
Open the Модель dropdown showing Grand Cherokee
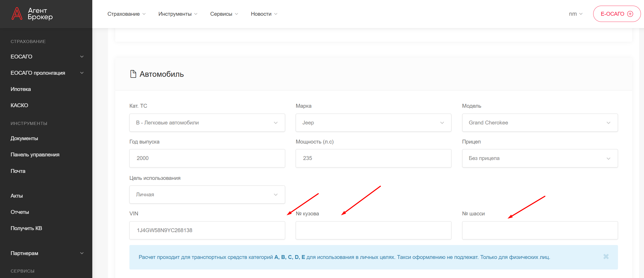tap(540, 123)
